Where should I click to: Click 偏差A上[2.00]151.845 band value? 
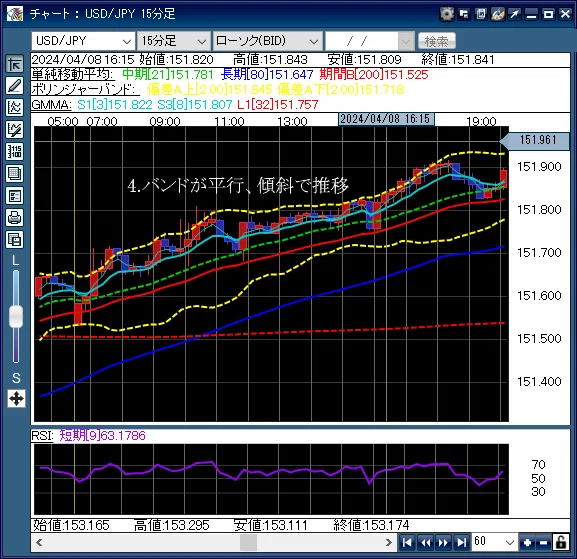[x=209, y=89]
